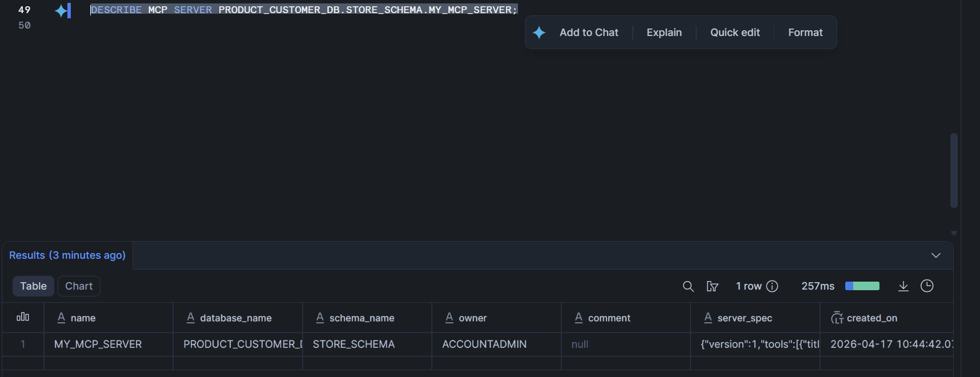Sort by the comment column header
Image resolution: width=980 pixels, height=377 pixels.
(x=626, y=318)
